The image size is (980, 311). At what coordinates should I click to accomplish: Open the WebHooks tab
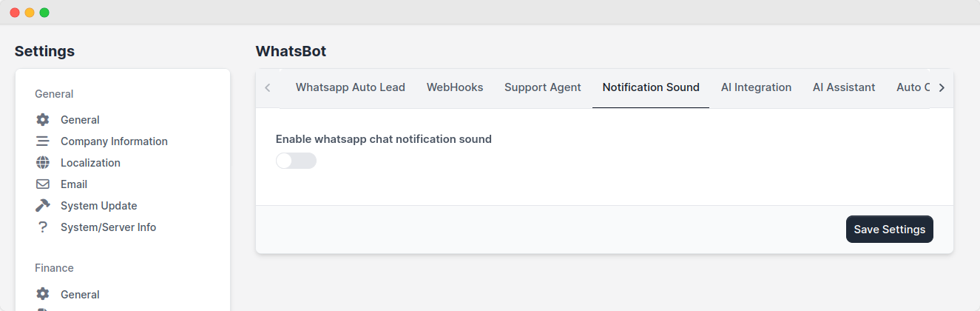coord(455,87)
